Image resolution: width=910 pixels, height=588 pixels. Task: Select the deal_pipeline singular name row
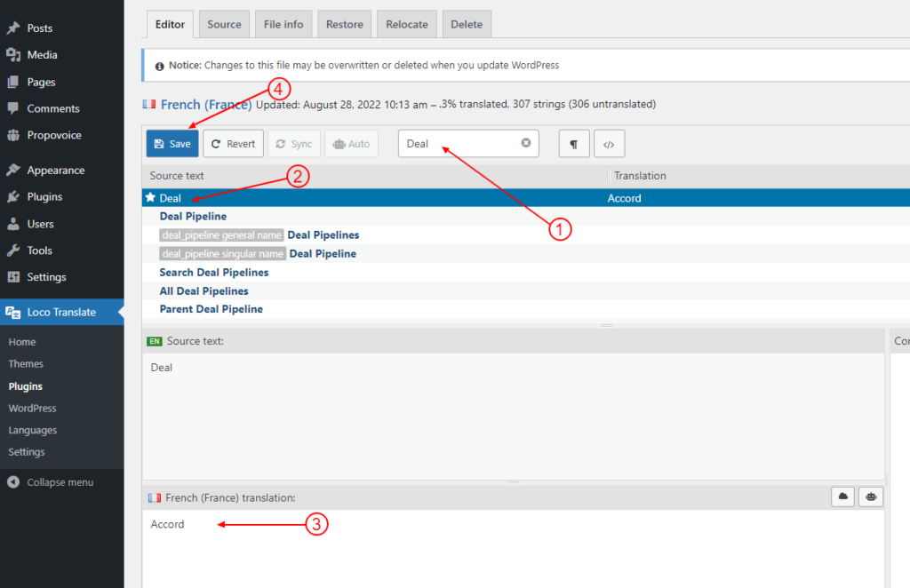(x=526, y=253)
